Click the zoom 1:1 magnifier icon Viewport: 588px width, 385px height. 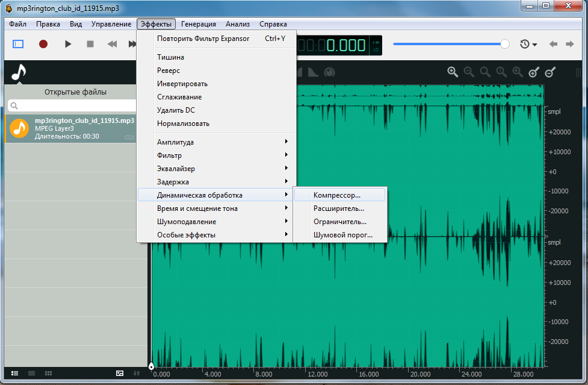501,72
